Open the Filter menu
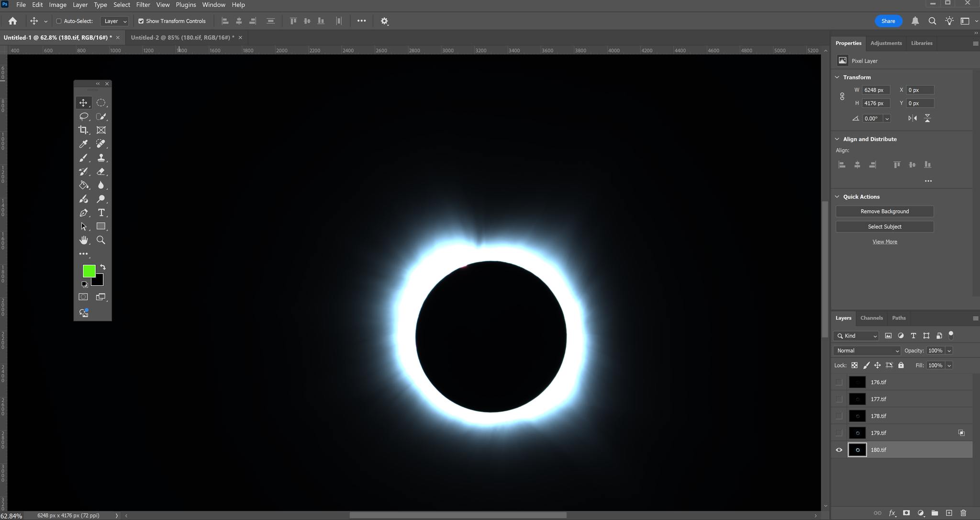This screenshot has height=520, width=980. pos(143,5)
